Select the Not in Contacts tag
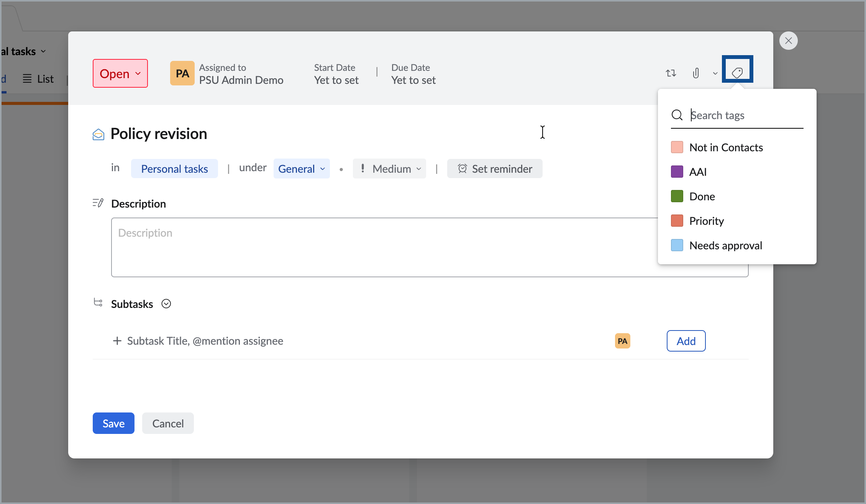This screenshot has height=504, width=866. (x=737, y=147)
